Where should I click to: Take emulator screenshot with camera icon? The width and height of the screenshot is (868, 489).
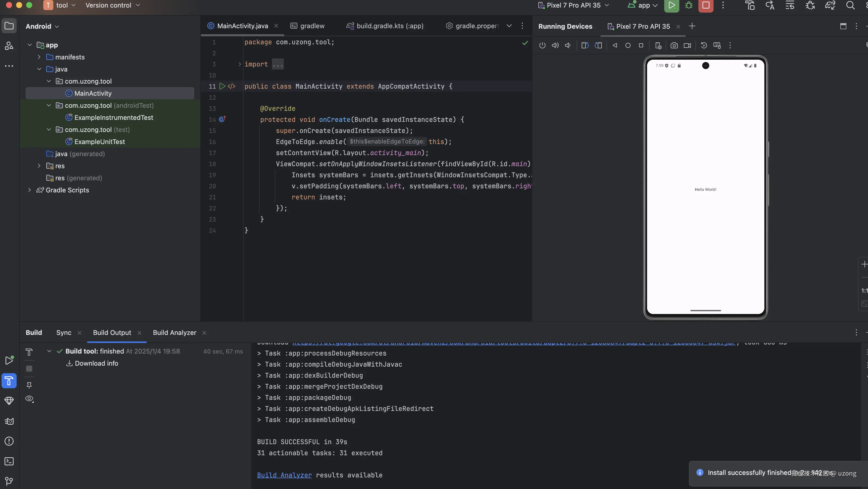[x=674, y=46]
